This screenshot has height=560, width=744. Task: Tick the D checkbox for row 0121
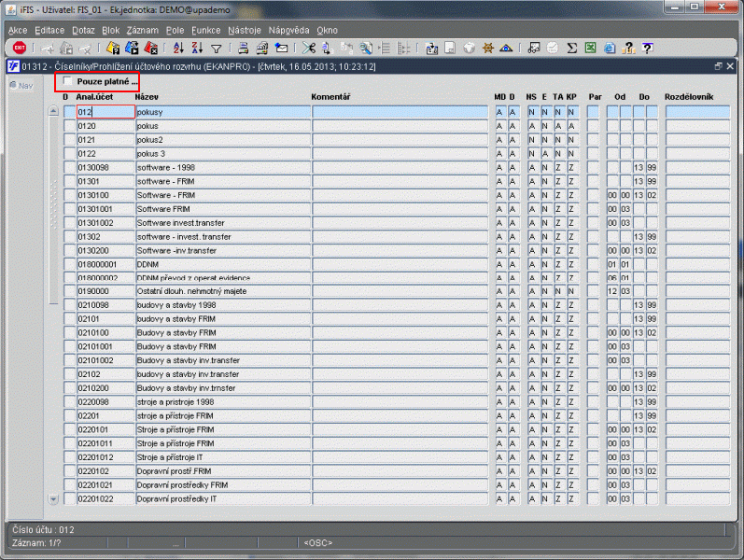click(x=70, y=139)
